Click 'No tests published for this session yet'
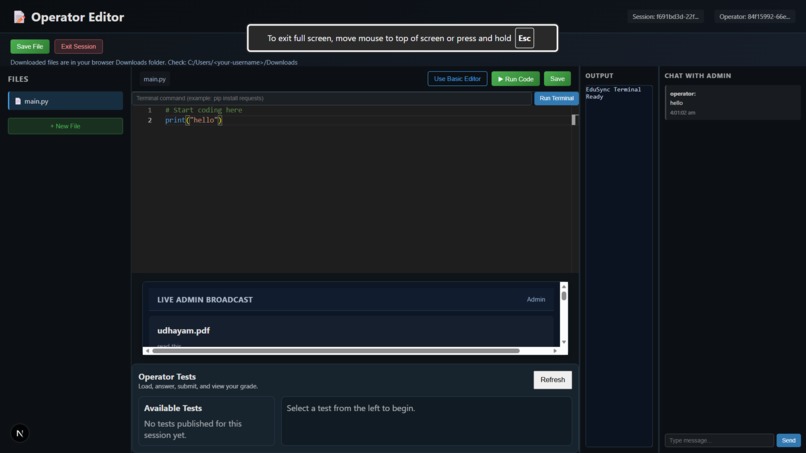Screen dimensions: 806x453 [x=193, y=429]
